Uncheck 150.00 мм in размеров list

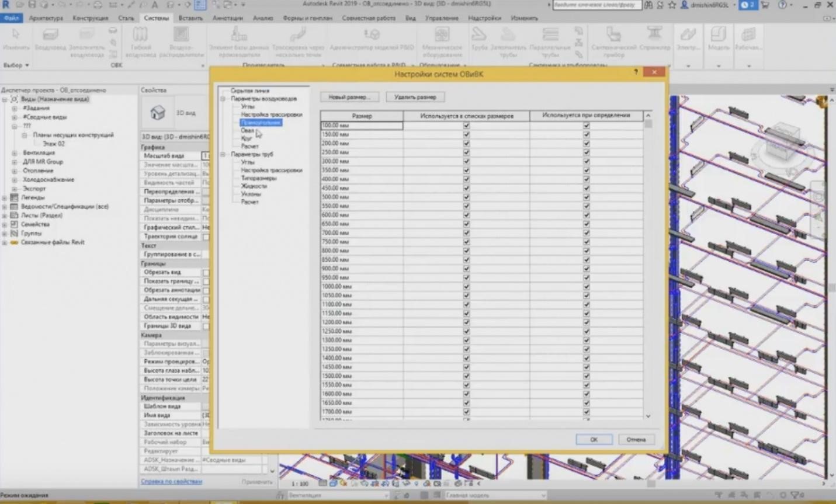coord(466,134)
